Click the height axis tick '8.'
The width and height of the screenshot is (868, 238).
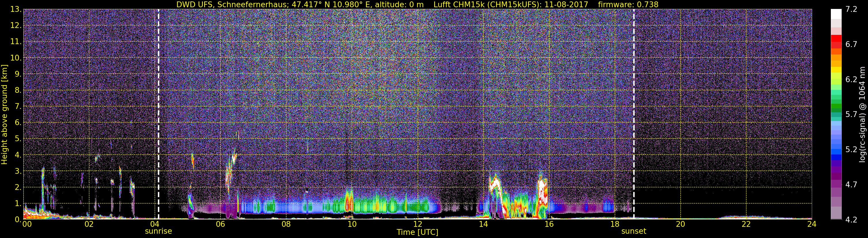[18, 90]
